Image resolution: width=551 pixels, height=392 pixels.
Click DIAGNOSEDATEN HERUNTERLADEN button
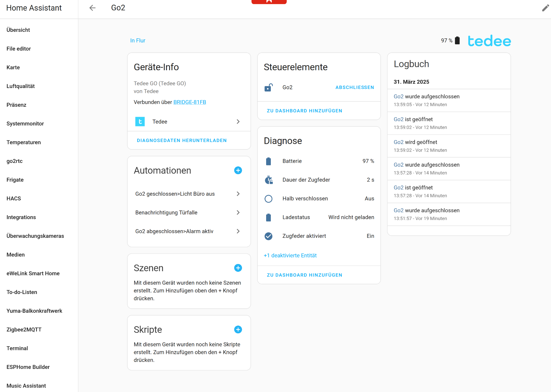(182, 140)
